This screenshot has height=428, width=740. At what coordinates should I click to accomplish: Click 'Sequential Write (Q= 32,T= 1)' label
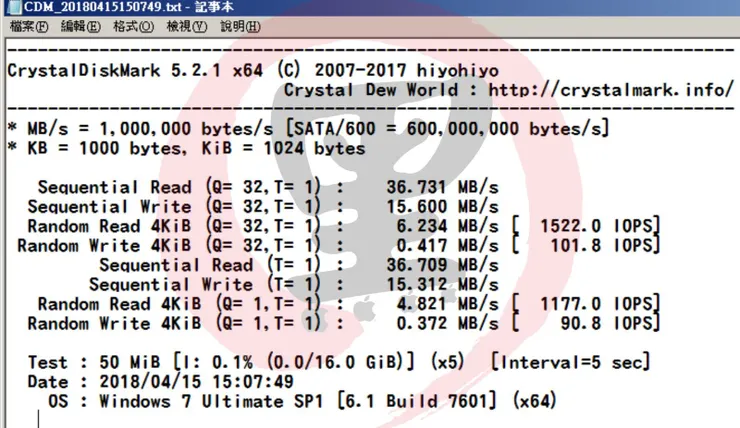pyautogui.click(x=174, y=207)
